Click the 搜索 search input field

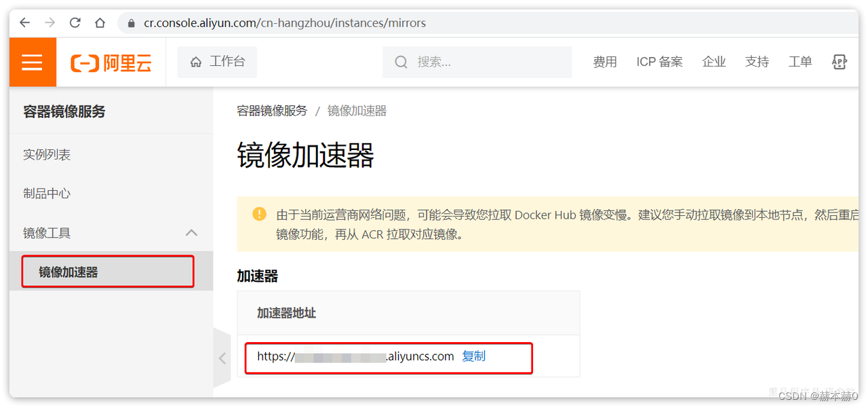tap(477, 62)
